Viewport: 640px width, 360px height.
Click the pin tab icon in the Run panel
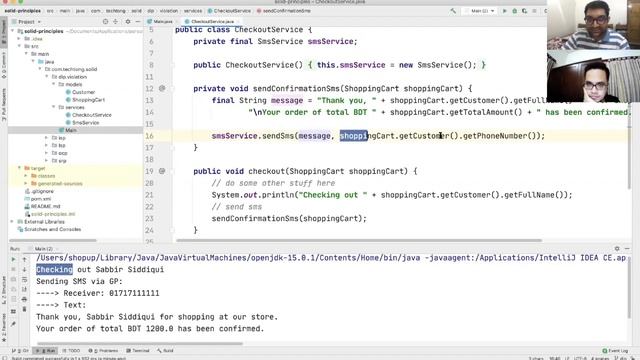pyautogui.click(x=13, y=324)
